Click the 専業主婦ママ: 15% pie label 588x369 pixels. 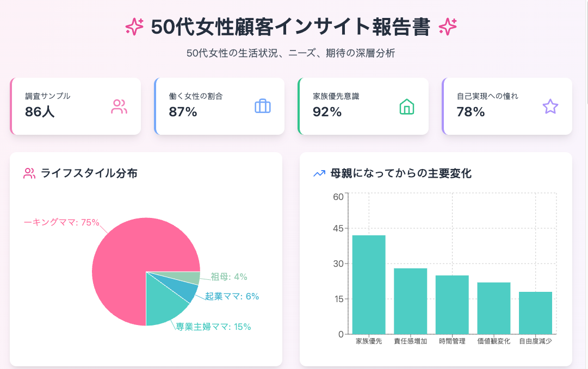pos(213,327)
